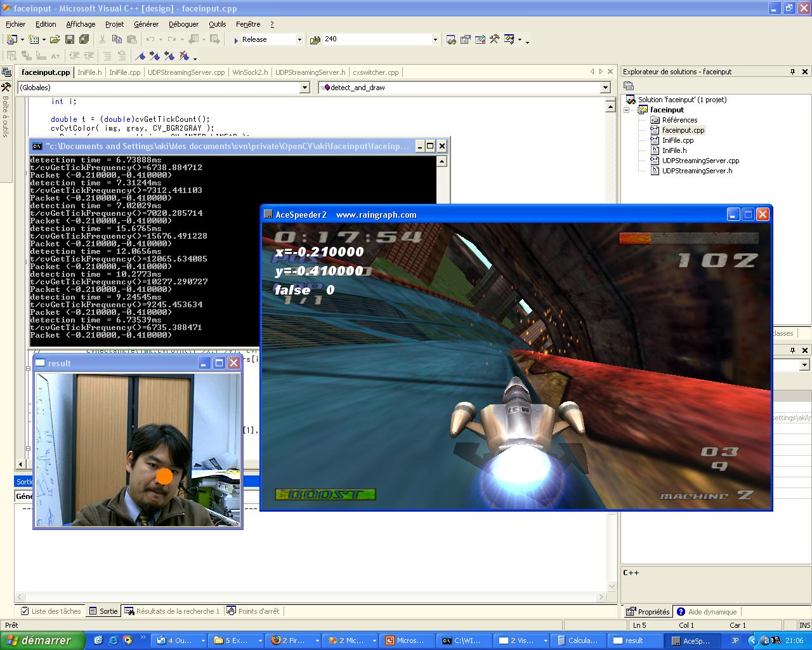Viewport: 812px width, 650px height.
Task: Open the Properties Window toolbar icon
Action: pyautogui.click(x=466, y=39)
